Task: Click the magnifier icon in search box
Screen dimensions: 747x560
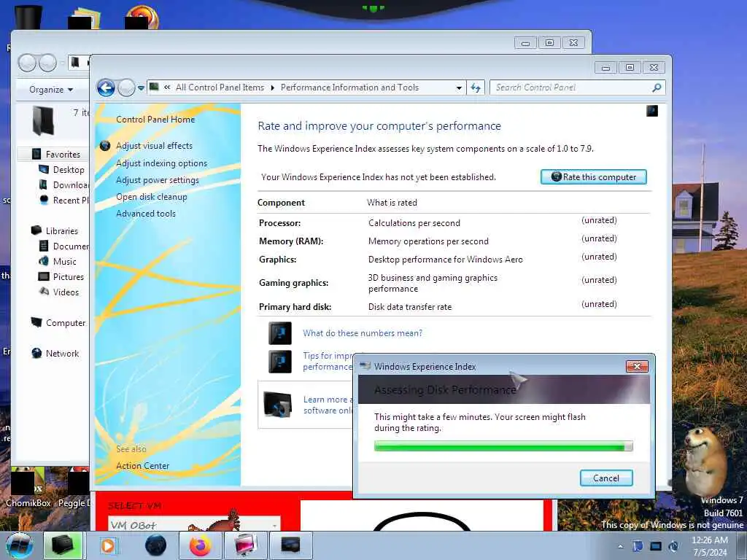Action: [657, 87]
